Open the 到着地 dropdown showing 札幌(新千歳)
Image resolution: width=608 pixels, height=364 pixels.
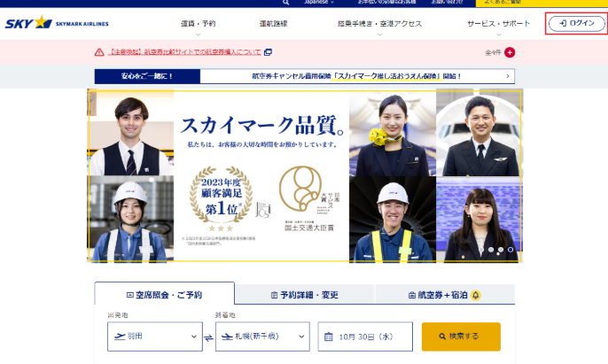pos(262,336)
